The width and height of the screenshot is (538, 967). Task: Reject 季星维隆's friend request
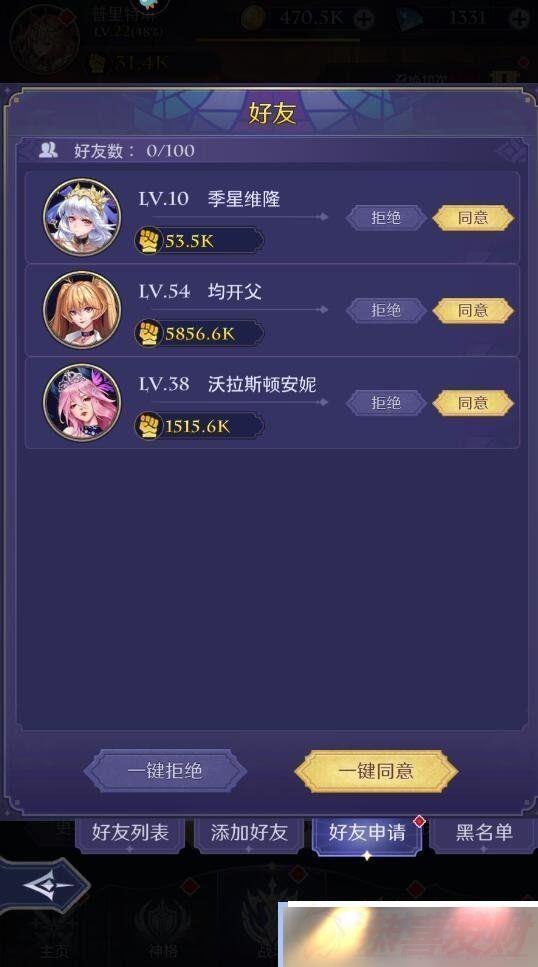coord(386,218)
